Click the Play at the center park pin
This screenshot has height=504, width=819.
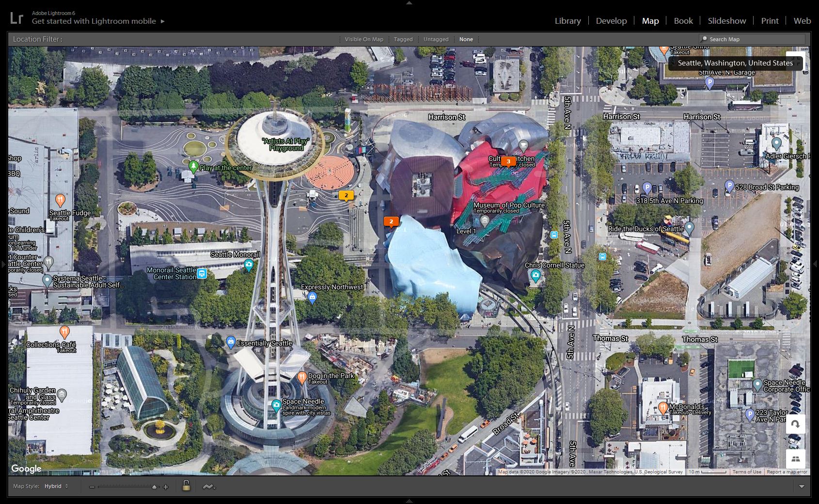(x=193, y=167)
